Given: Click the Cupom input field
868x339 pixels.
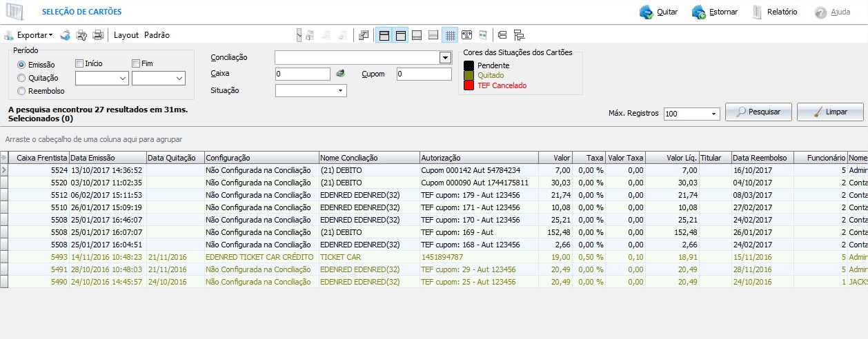Looking at the screenshot, I should coord(424,74).
